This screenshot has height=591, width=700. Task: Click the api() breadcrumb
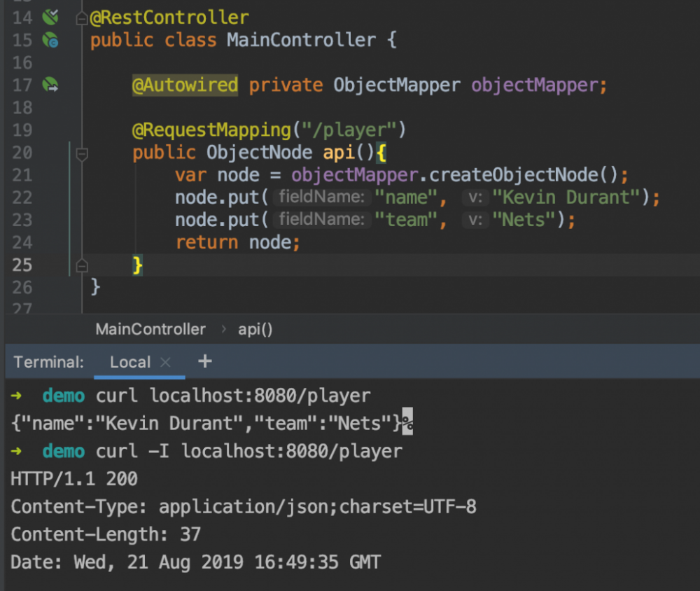point(255,329)
